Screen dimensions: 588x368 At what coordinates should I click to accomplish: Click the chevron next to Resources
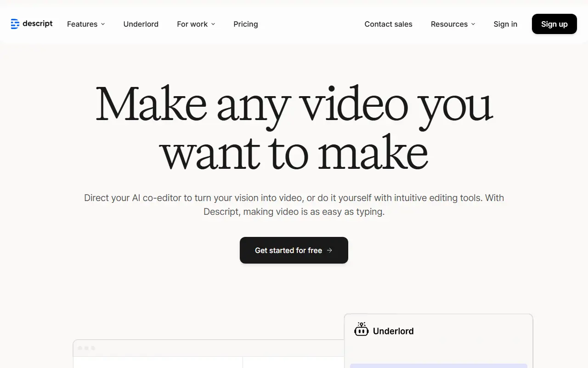click(x=473, y=24)
